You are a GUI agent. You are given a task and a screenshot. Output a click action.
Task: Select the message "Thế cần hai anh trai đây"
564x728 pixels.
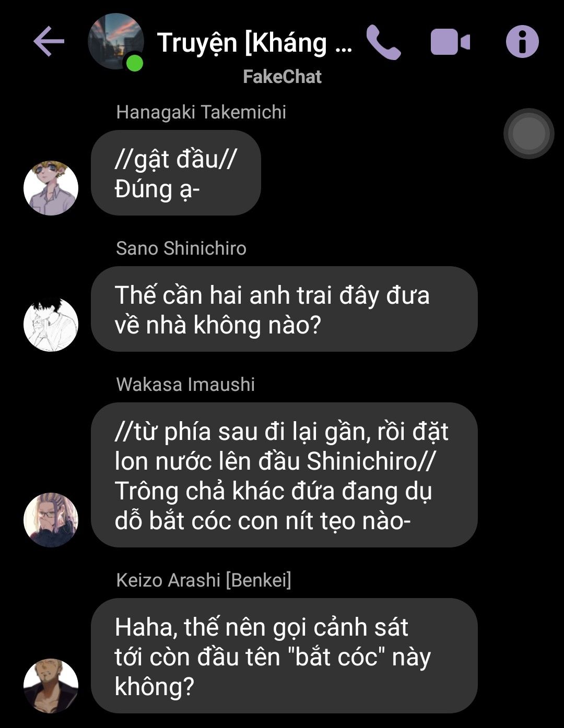(x=284, y=309)
